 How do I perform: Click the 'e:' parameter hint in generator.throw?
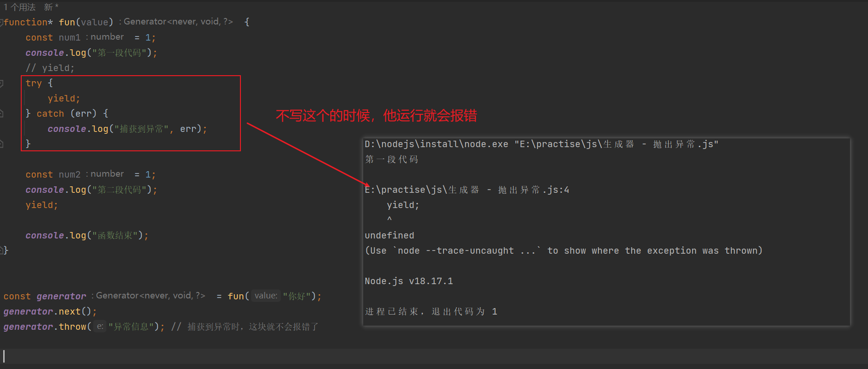(100, 327)
